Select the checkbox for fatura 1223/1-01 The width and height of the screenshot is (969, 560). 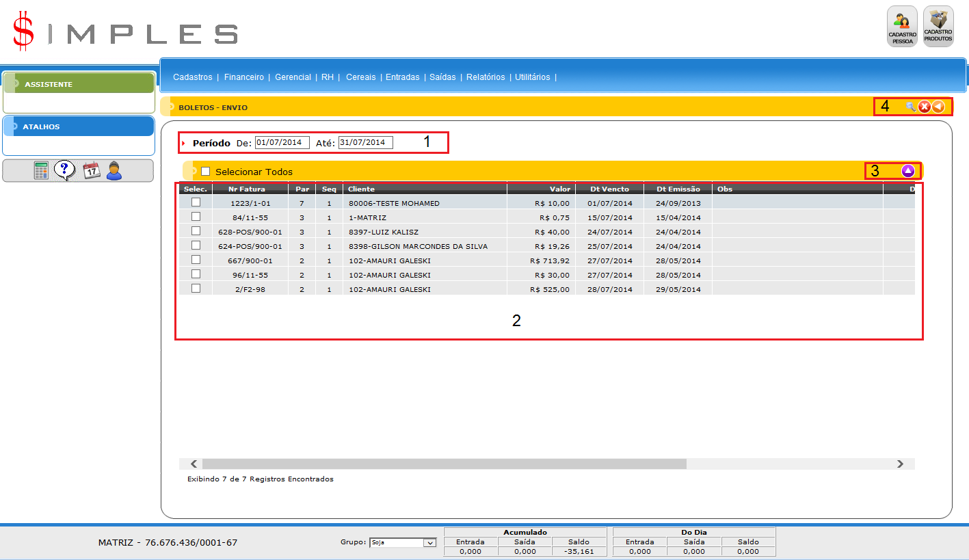tap(196, 202)
